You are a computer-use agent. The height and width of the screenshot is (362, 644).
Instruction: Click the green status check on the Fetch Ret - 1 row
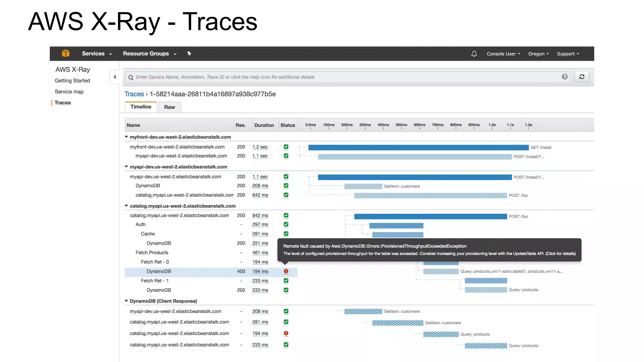(286, 281)
